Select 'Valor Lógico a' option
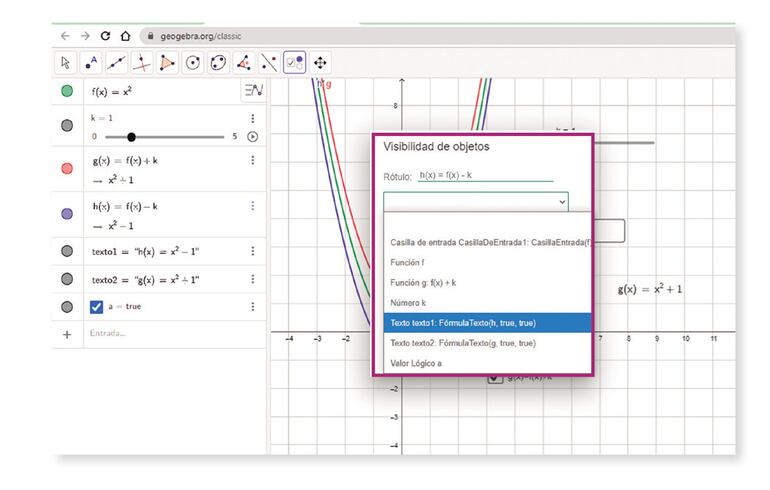 coord(487,363)
